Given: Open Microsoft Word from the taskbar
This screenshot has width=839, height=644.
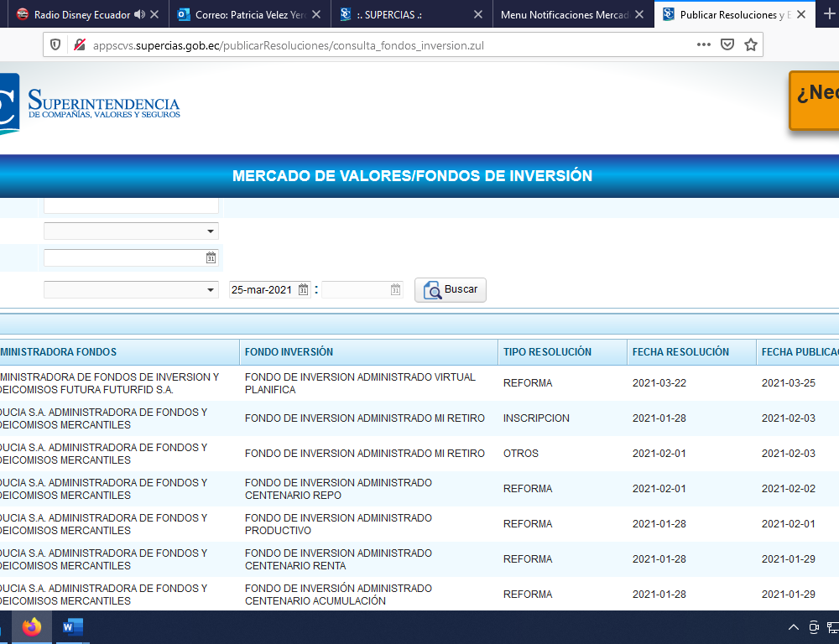Looking at the screenshot, I should (73, 627).
